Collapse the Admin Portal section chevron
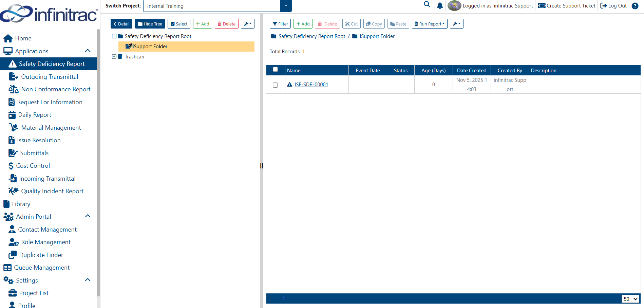Image resolution: width=644 pixels, height=308 pixels. [x=88, y=216]
